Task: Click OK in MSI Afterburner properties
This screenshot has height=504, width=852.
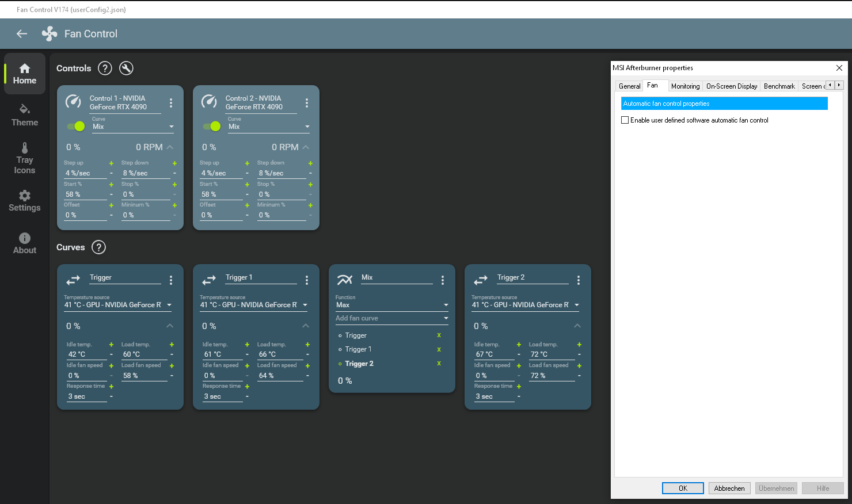Action: click(x=683, y=488)
